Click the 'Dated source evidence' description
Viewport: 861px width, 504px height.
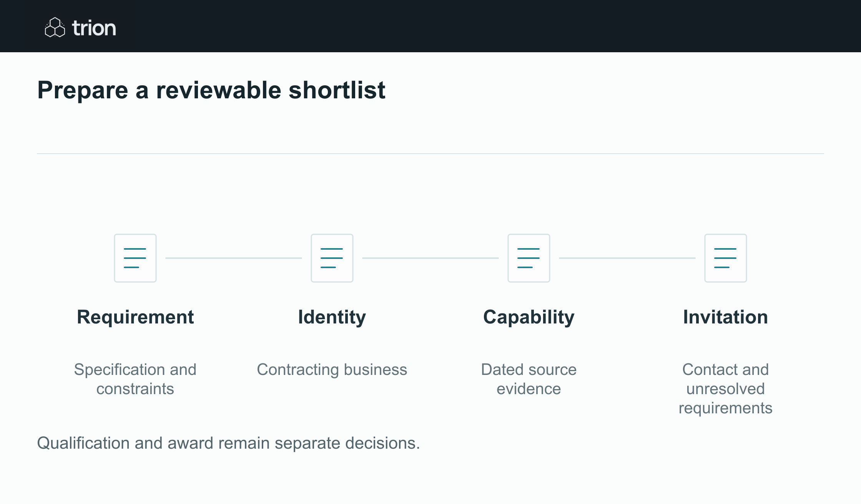529,379
